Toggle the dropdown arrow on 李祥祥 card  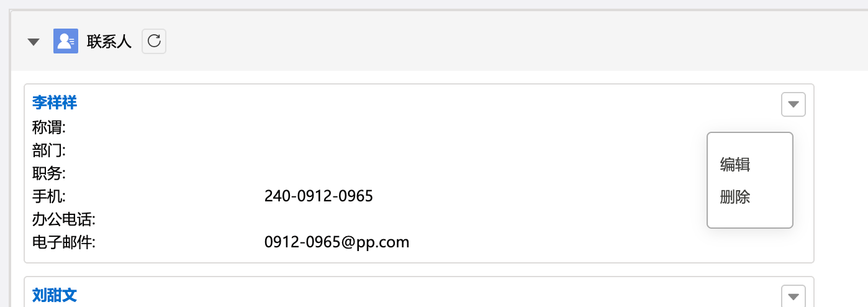tap(793, 104)
